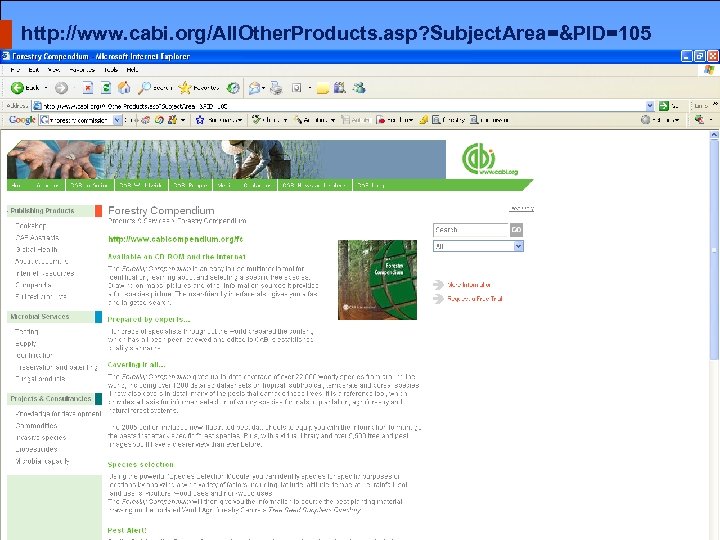
Task: Open the Tools menu
Action: [111, 70]
